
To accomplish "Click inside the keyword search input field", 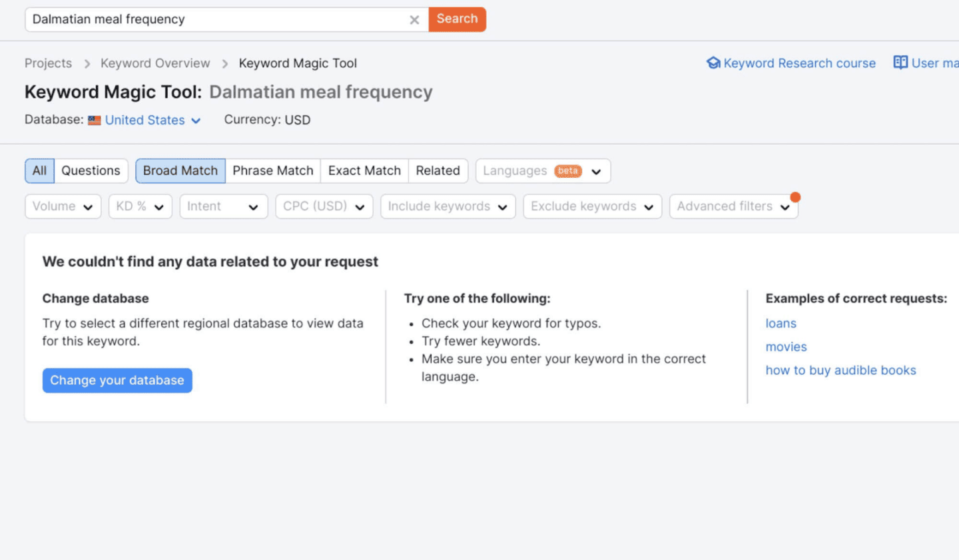I will [x=220, y=19].
